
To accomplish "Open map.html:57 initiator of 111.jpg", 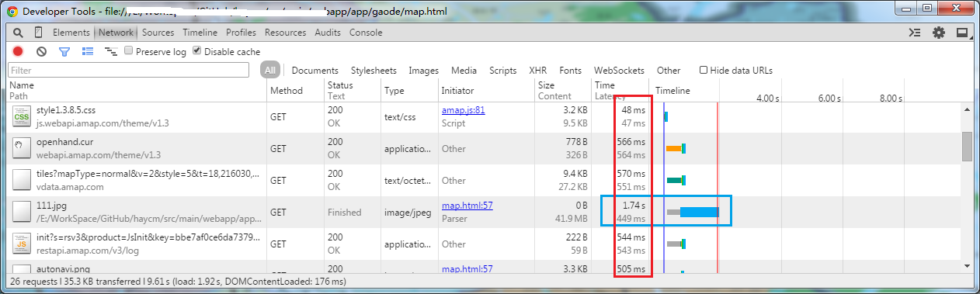I will coord(467,206).
